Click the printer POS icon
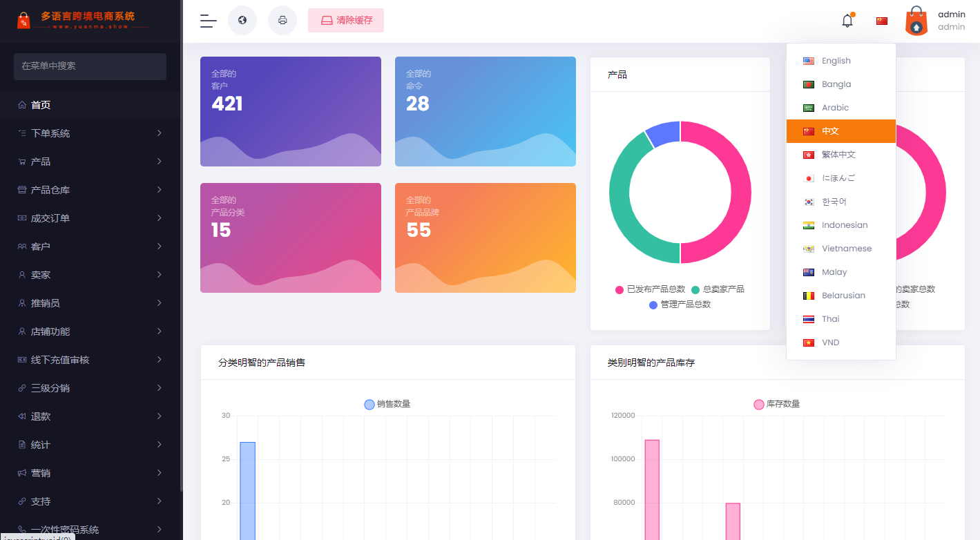The image size is (980, 540). pos(282,21)
